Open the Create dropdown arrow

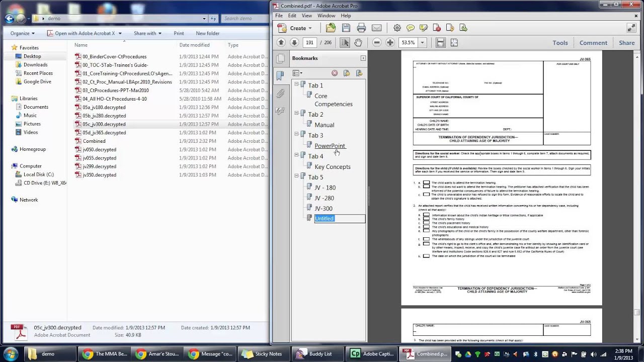click(x=310, y=29)
